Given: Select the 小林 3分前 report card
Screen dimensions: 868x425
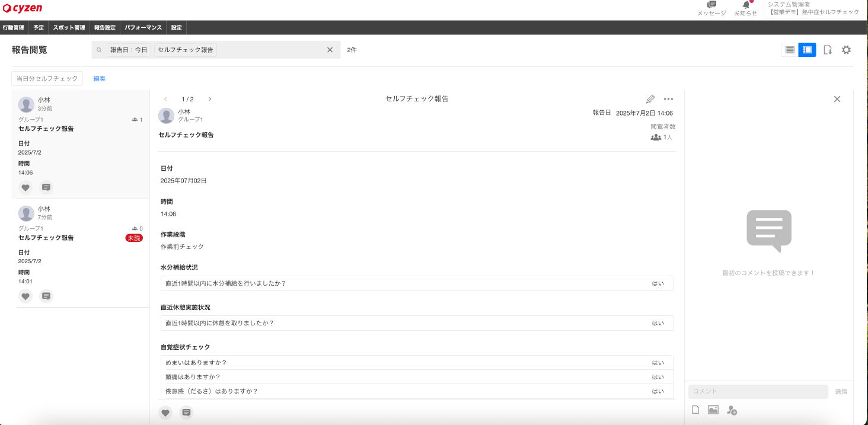Looking at the screenshot, I should tap(81, 144).
